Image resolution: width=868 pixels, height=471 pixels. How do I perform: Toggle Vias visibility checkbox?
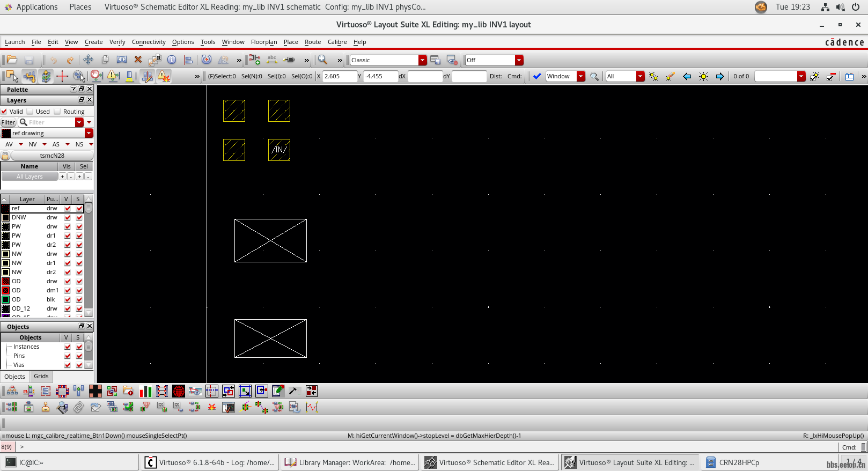[68, 365]
